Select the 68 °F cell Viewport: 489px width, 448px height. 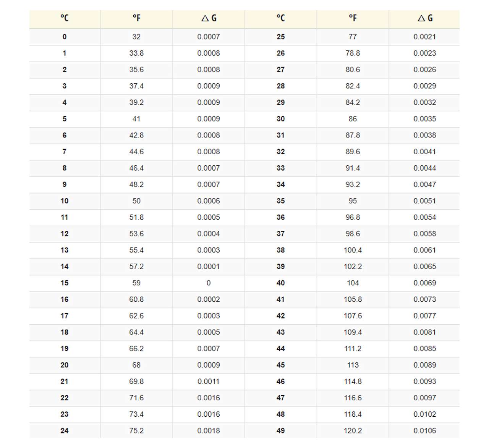pyautogui.click(x=136, y=365)
